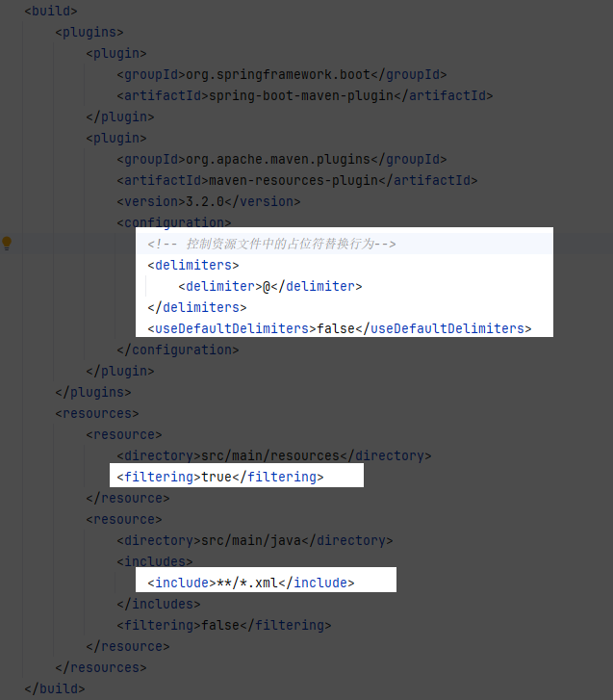Click the spring-boot-maven-plugin artifactId line
This screenshot has width=613, height=700.
point(305,95)
